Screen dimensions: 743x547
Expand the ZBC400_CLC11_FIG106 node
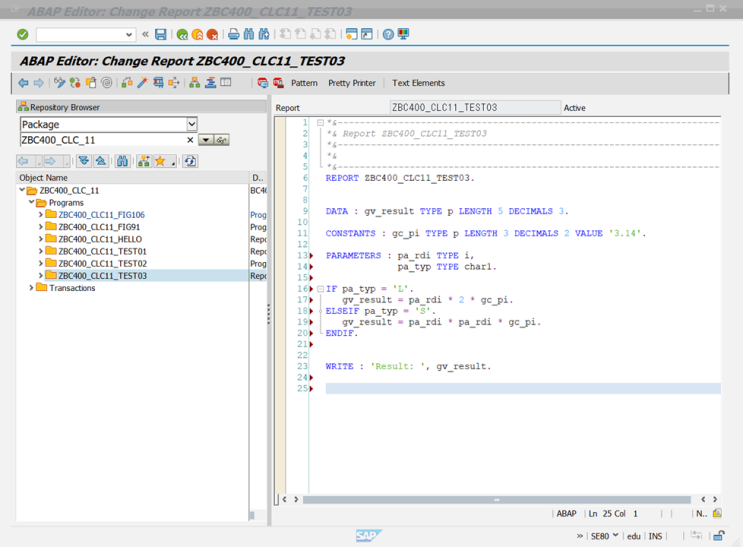tap(40, 215)
